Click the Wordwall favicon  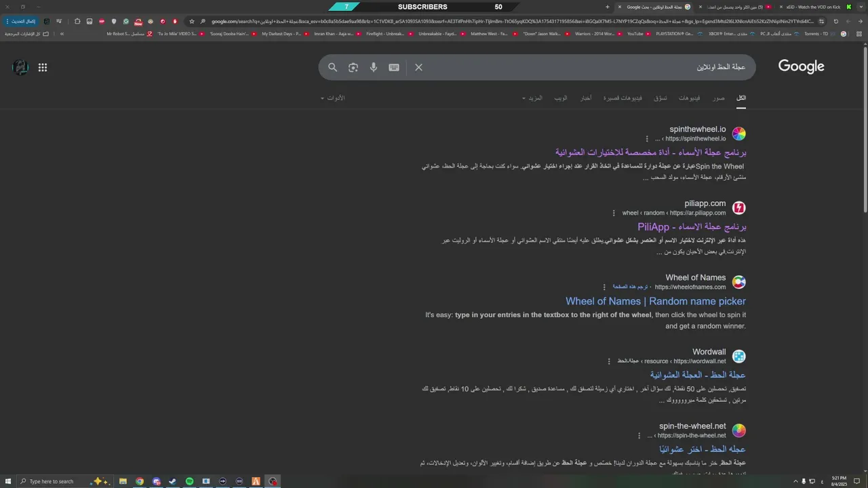(739, 357)
